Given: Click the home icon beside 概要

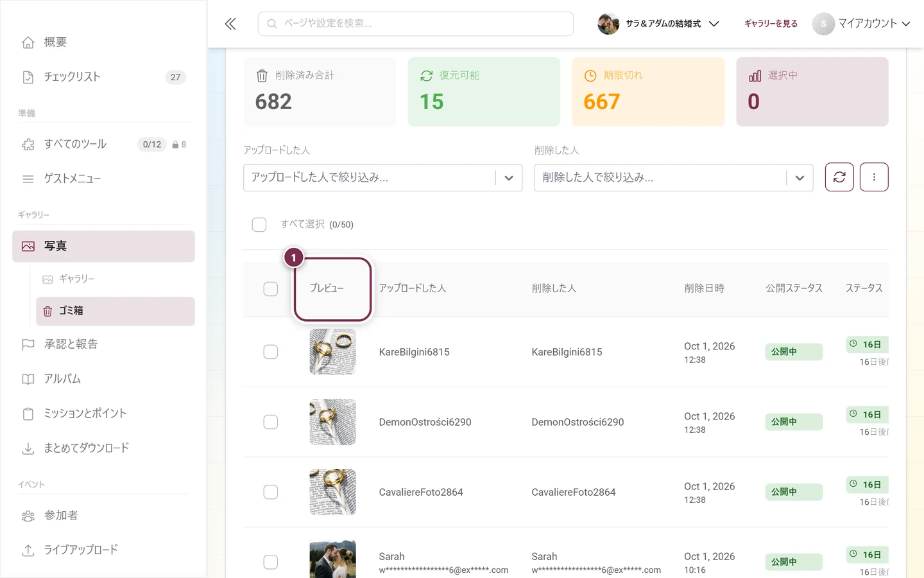Looking at the screenshot, I should (x=28, y=42).
